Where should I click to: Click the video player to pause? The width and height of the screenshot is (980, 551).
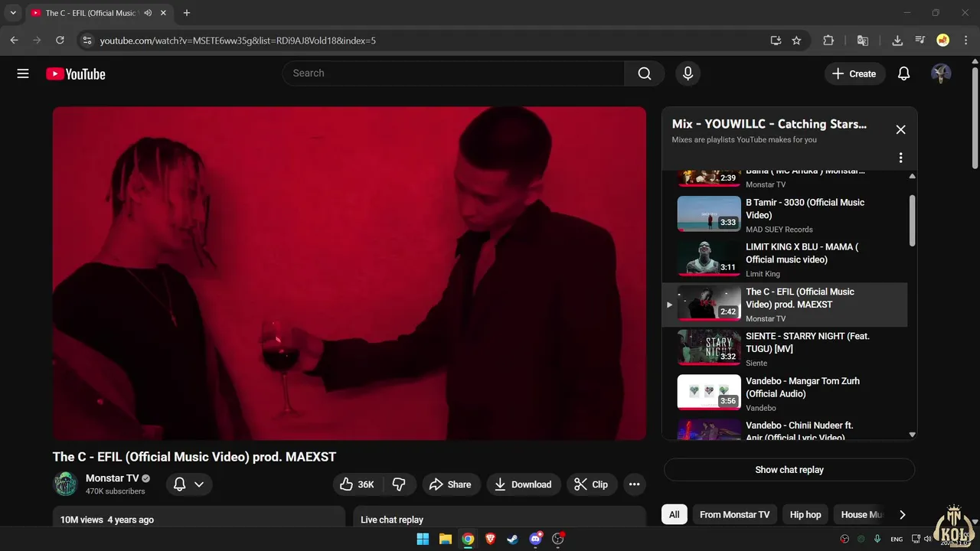(x=349, y=273)
